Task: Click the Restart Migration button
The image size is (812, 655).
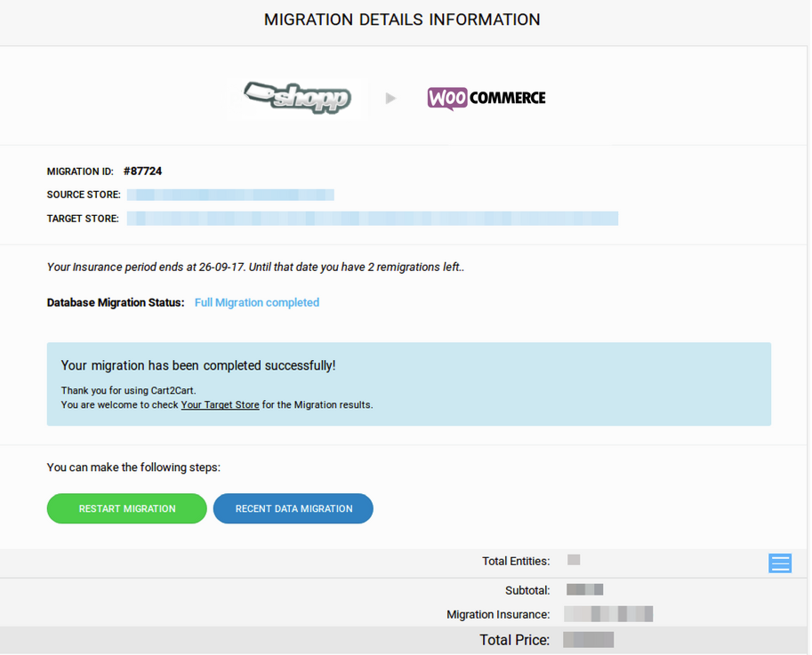Action: point(127,508)
